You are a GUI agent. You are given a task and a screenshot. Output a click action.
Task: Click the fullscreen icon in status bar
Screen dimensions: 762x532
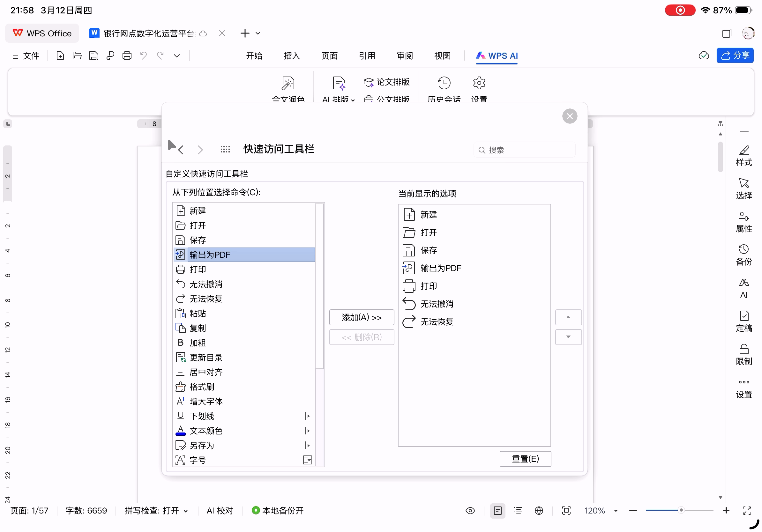(747, 510)
